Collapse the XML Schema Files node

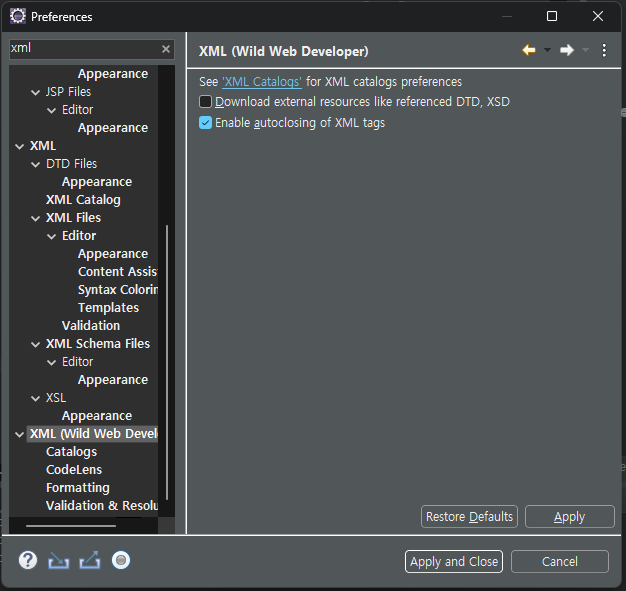click(36, 344)
